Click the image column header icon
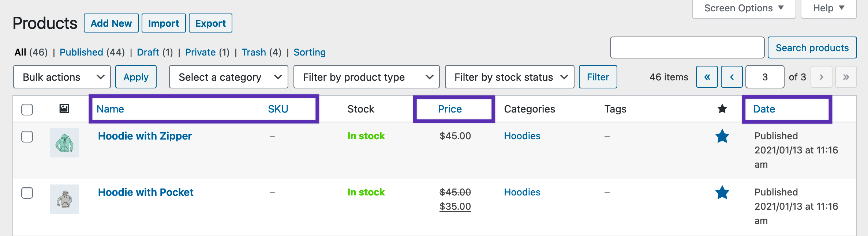 click(64, 109)
